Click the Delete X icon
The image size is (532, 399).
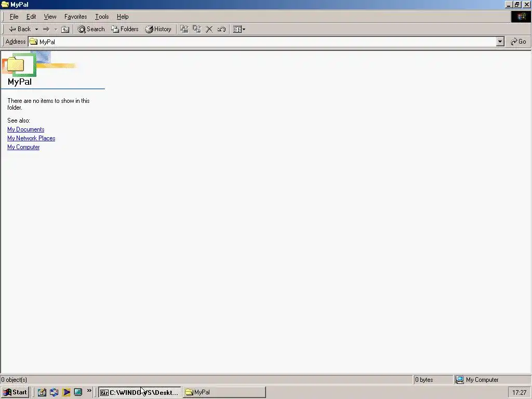[209, 29]
